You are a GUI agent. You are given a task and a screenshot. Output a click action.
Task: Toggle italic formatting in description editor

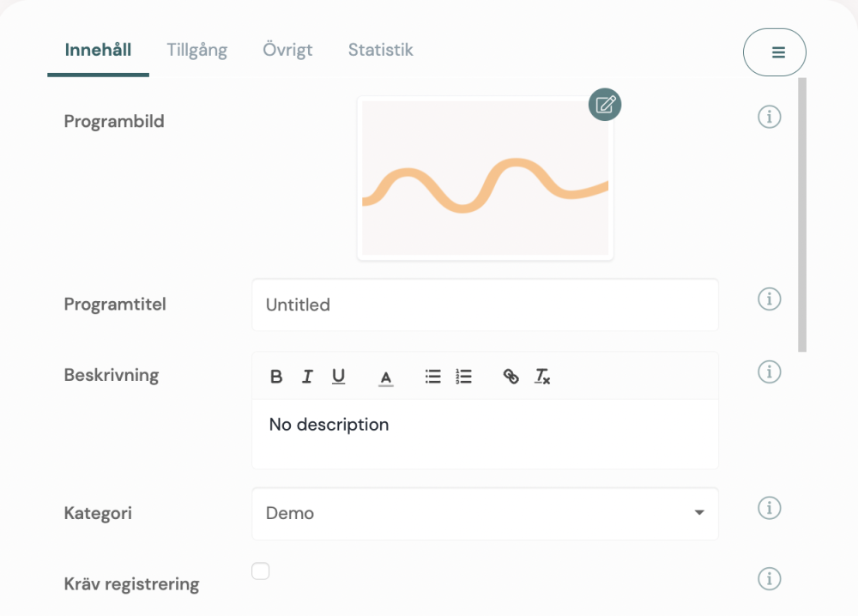307,377
